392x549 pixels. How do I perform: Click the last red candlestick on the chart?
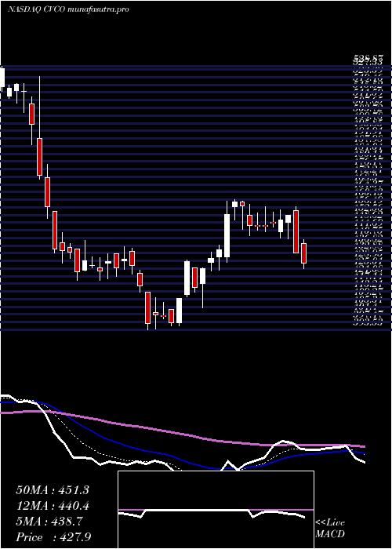304,253
